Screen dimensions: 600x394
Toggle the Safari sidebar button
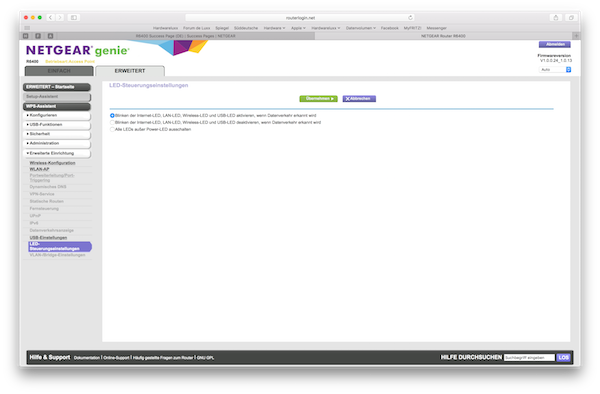pos(74,18)
